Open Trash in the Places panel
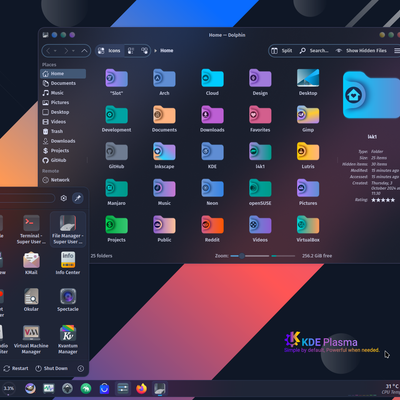Screen dimensions: 400x400 (63, 132)
